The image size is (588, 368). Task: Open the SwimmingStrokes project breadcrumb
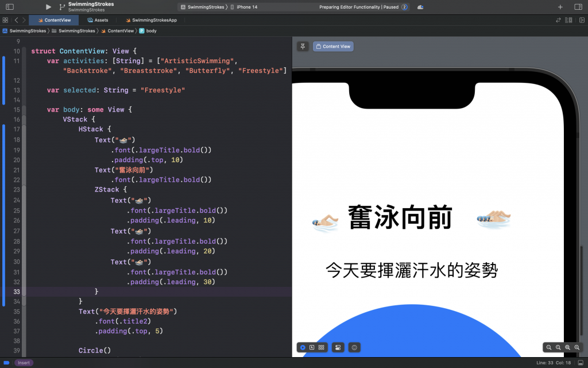click(x=24, y=31)
